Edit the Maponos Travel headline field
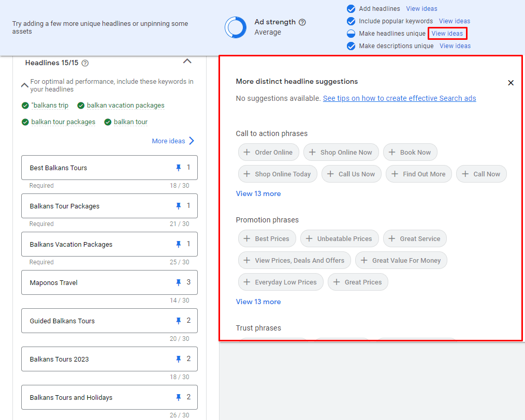Viewport: 525px width, 420px height. 109,282
